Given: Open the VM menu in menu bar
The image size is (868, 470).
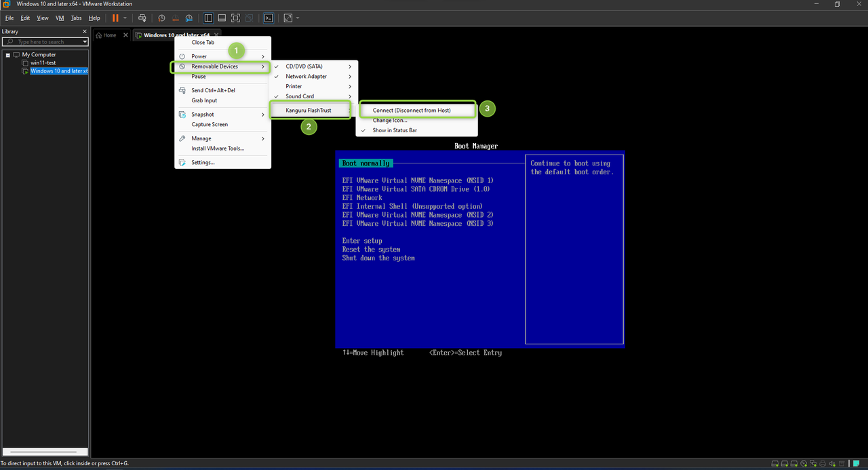Looking at the screenshot, I should pos(60,18).
